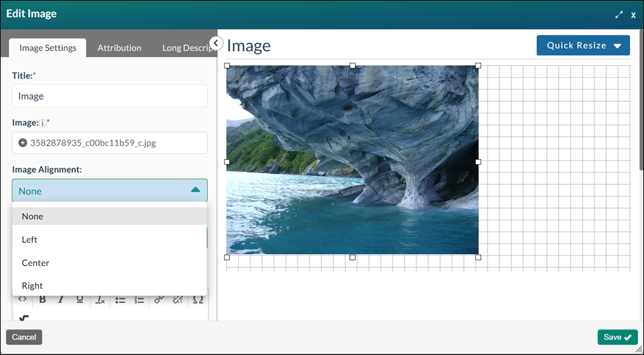
Task: Click the cave image on the canvas
Action: point(352,160)
